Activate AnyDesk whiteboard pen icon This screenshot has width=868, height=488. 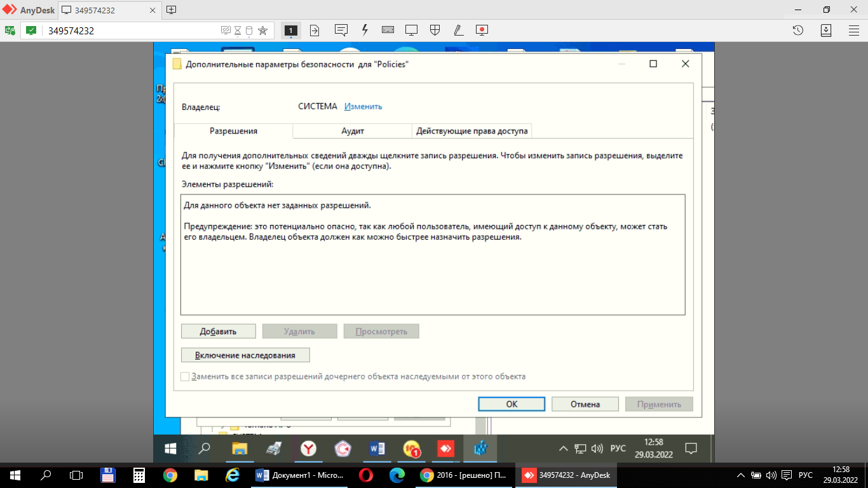458,30
